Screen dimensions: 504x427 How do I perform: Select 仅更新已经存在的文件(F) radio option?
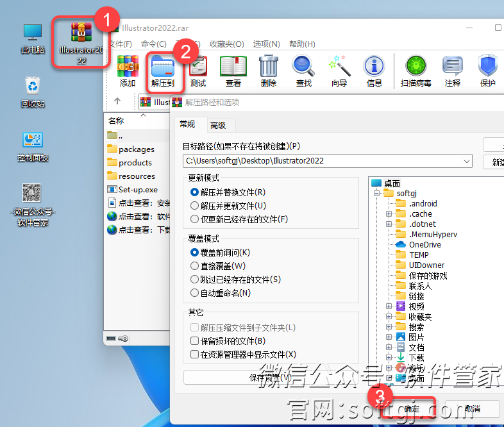pyautogui.click(x=194, y=219)
